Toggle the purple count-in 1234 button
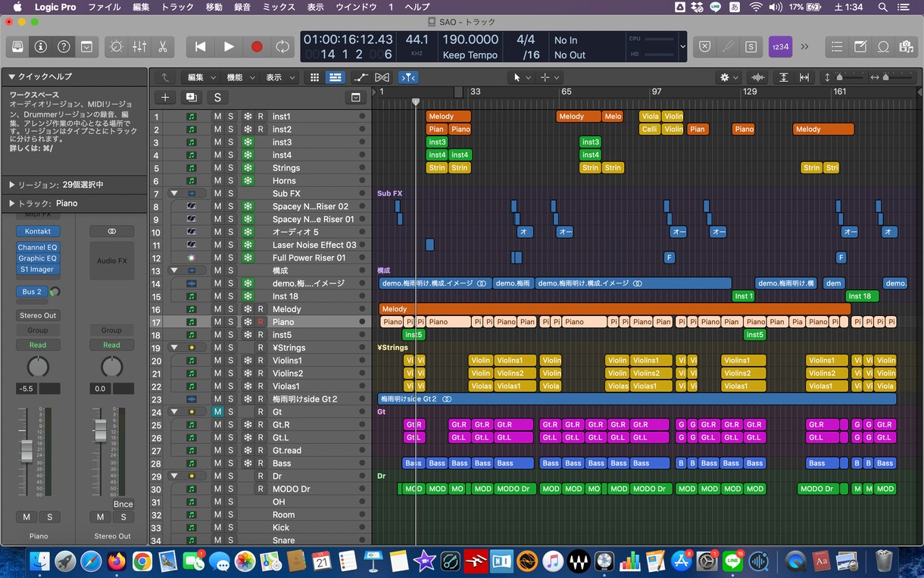Viewport: 924px width, 578px height. [780, 47]
